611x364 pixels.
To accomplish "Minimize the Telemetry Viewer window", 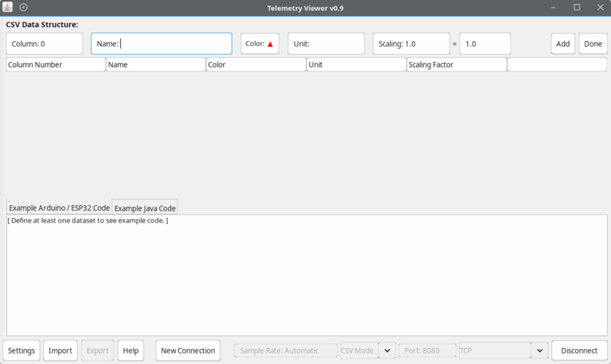I will (553, 7).
